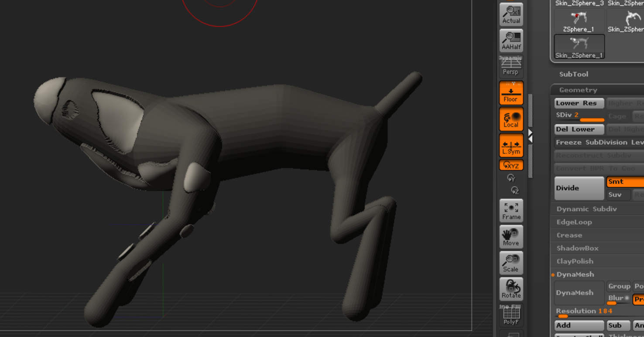Toggle the Floor grid button
This screenshot has width=644, height=337.
point(511,93)
